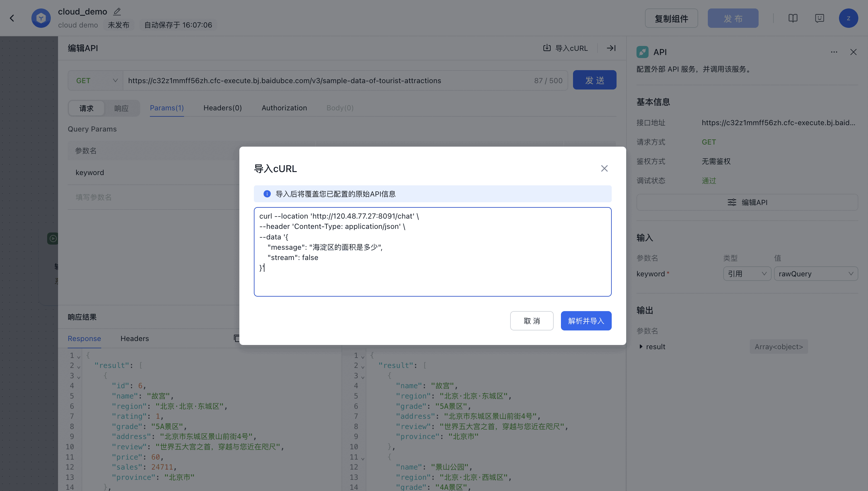The width and height of the screenshot is (868, 491).
Task: Open the more options ellipsis in the API panel
Action: [x=834, y=52]
